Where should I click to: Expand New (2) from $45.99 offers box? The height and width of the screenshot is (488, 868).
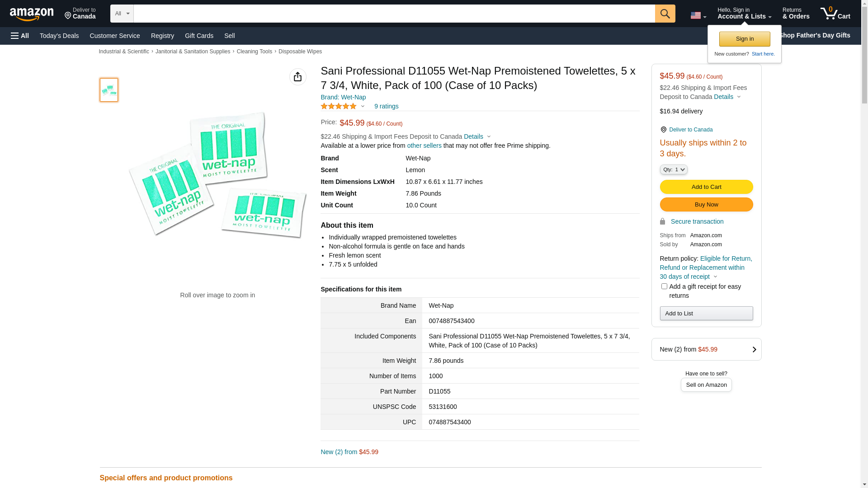706,349
